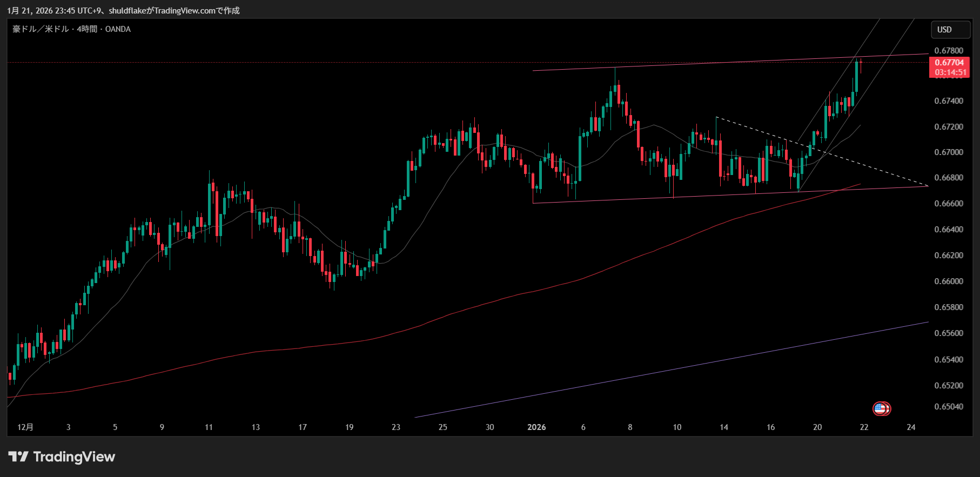980x477 pixels.
Task: Click the 0.65040 price scale label
Action: tap(949, 407)
